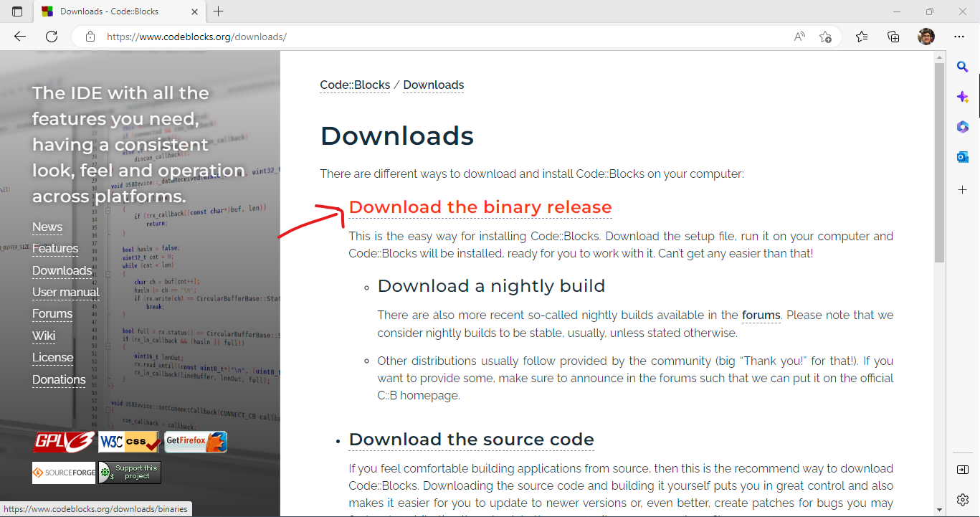This screenshot has width=980, height=517.
Task: Select User manual in the site navigation
Action: coord(66,292)
